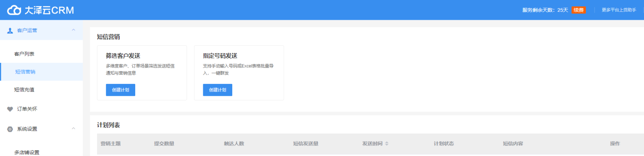The width and height of the screenshot is (644, 156).
Task: Click the 触达人数 column header
Action: (234, 144)
